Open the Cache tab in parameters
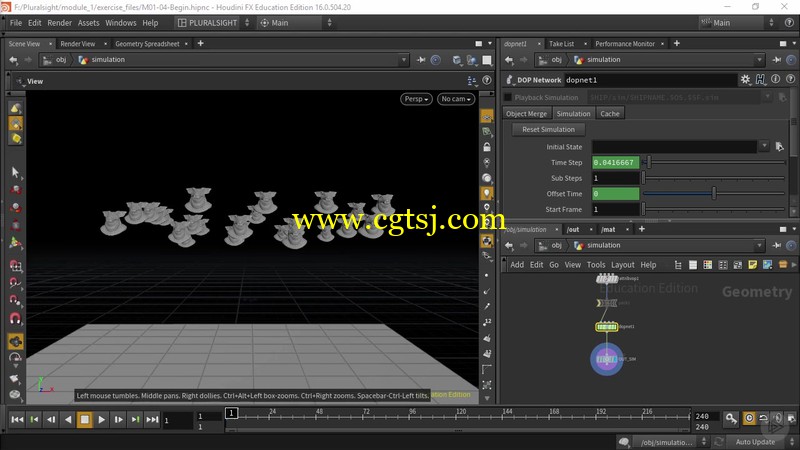Image resolution: width=800 pixels, height=450 pixels. pos(610,114)
